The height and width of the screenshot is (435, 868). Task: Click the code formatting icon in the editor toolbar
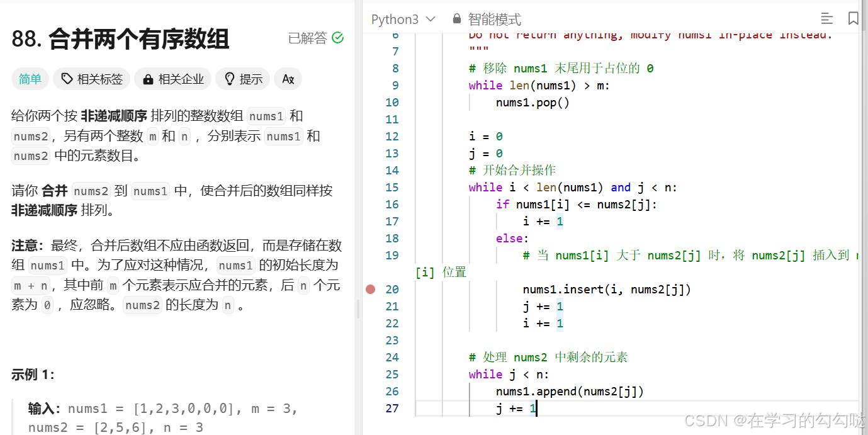coord(827,18)
